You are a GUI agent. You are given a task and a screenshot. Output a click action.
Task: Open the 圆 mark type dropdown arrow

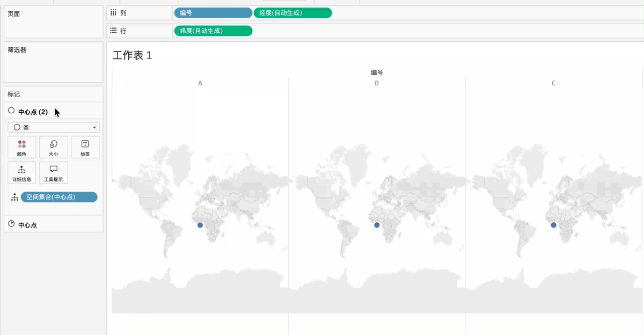[x=95, y=128]
